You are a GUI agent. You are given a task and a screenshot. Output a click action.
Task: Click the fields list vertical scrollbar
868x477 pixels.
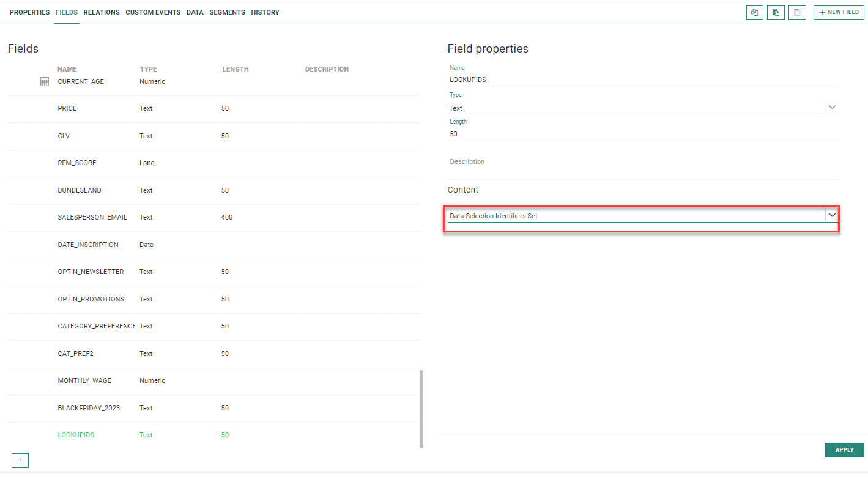tap(421, 409)
